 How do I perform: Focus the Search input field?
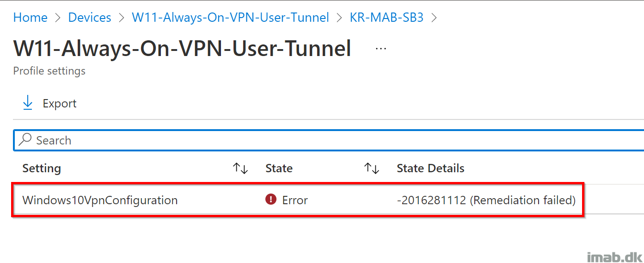tap(329, 140)
